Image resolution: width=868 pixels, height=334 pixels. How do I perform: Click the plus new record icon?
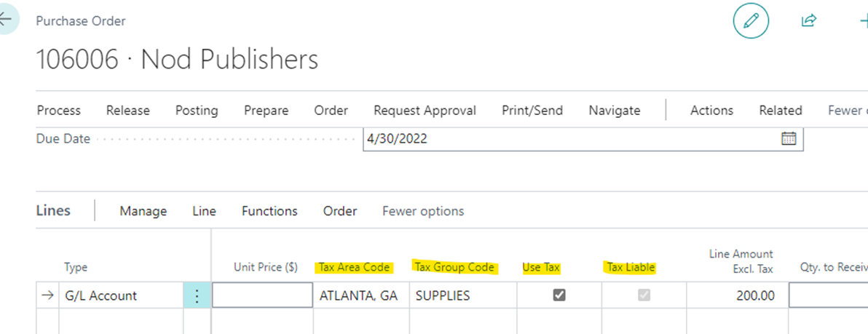click(863, 21)
